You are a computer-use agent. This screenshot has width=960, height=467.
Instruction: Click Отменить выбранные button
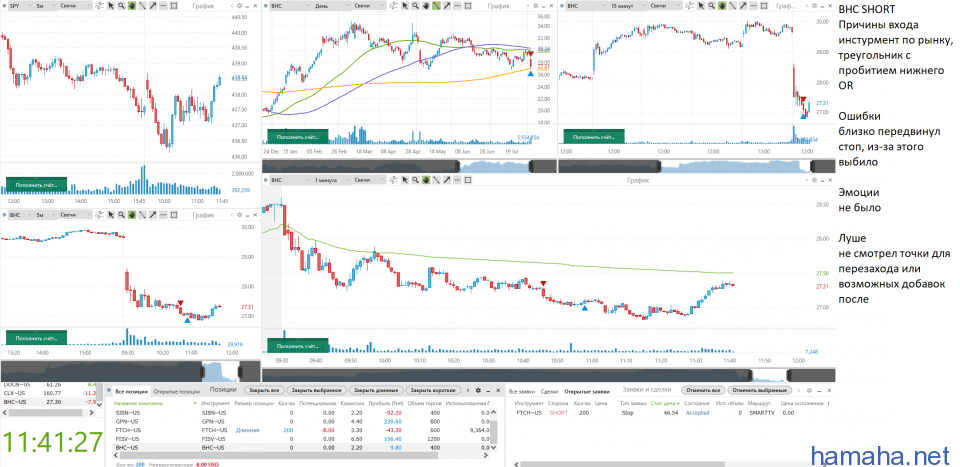point(759,390)
